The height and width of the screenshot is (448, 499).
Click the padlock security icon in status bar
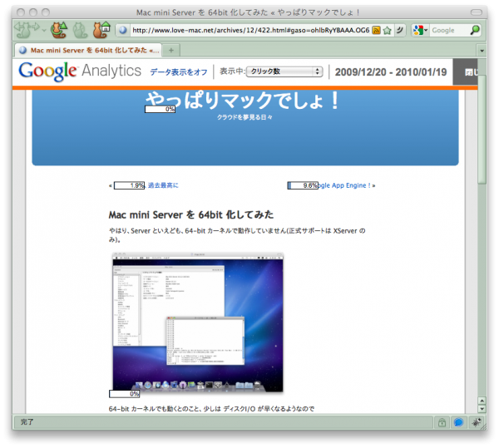click(x=442, y=422)
